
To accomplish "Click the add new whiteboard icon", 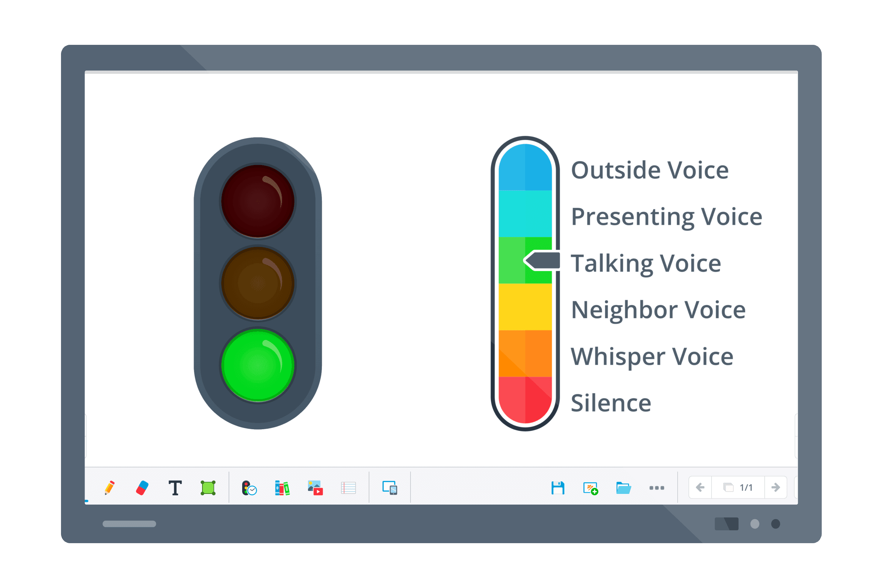I will 591,488.
